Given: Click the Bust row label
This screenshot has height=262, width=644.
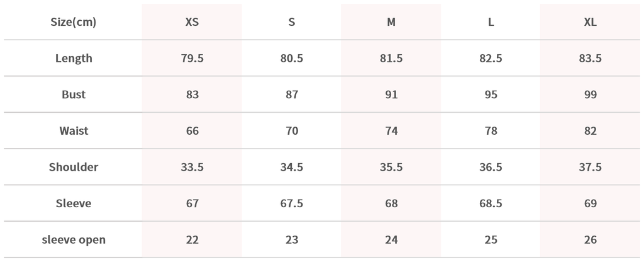Looking at the screenshot, I should tap(74, 94).
